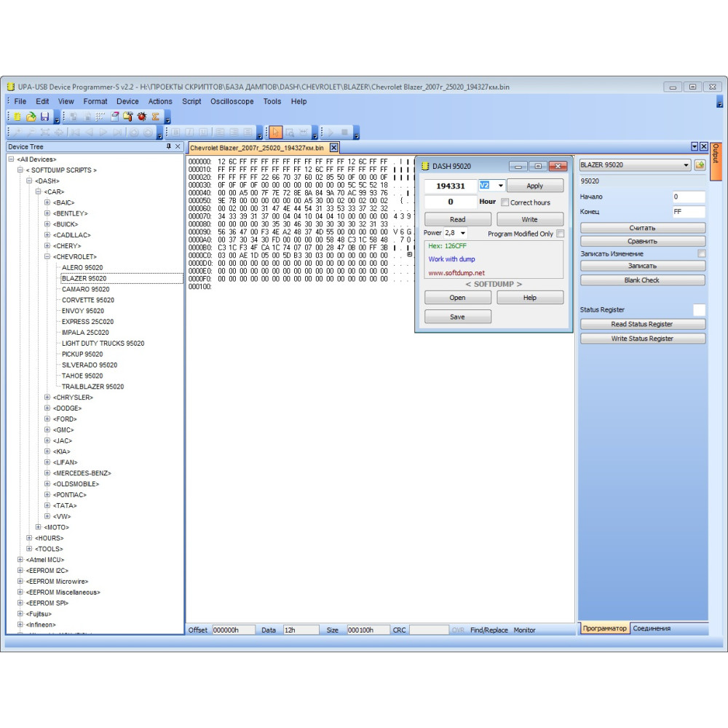Click Apply in DASH 95020 window

pos(535,186)
